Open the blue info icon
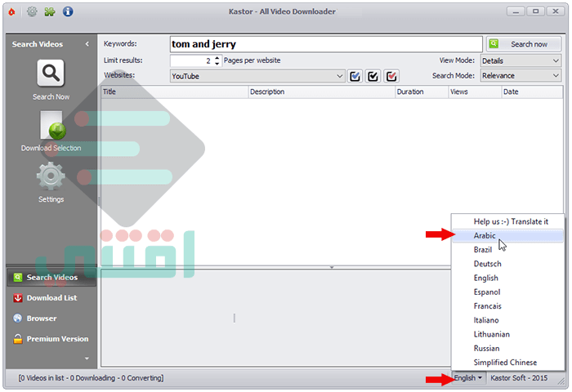This screenshot has width=572, height=392. [x=68, y=11]
